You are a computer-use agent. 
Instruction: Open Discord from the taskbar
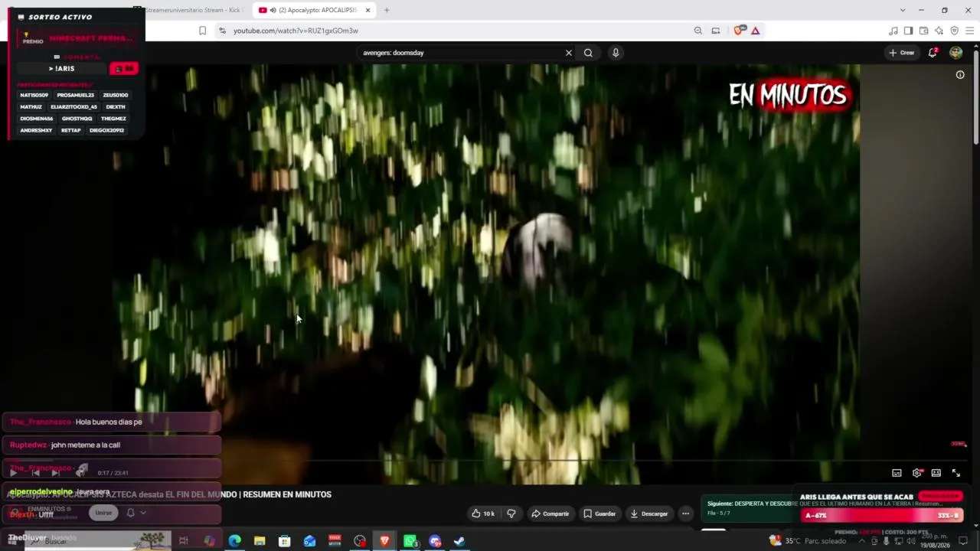[435, 541]
